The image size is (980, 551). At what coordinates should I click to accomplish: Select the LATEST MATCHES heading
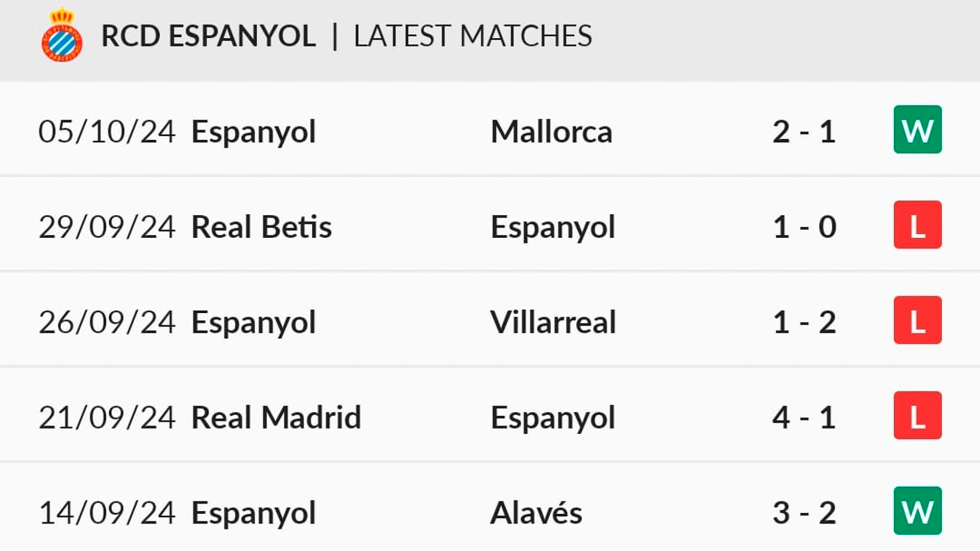pyautogui.click(x=473, y=36)
